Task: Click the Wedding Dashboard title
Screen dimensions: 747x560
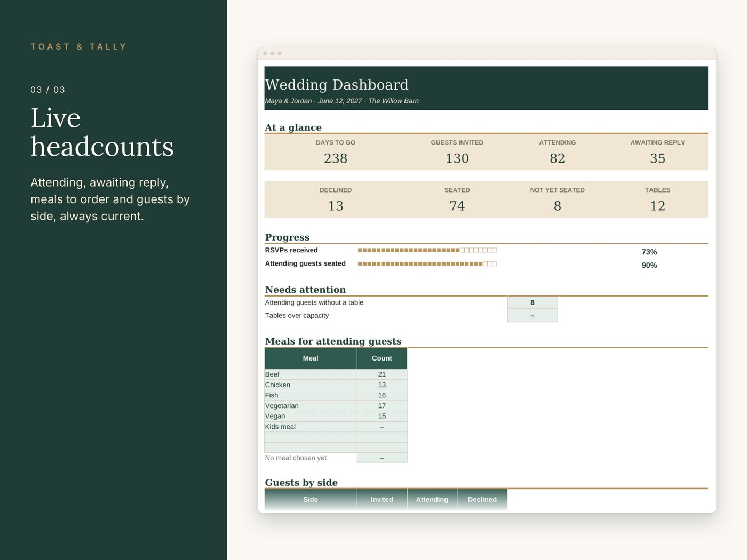Action: click(x=337, y=85)
